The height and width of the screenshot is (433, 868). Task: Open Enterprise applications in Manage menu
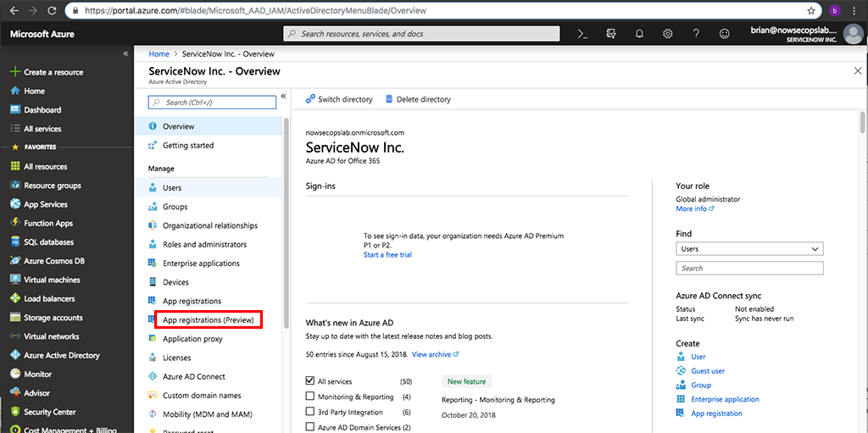[208, 263]
